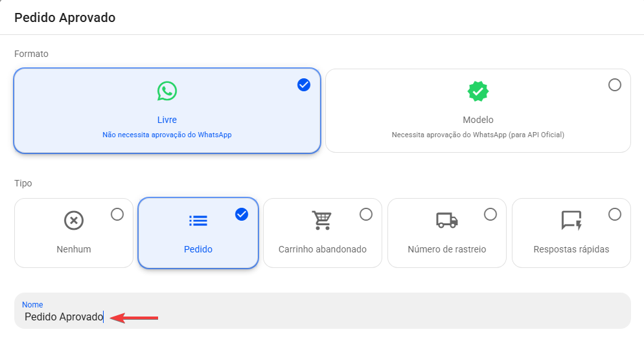Select the Nenhum radio button
The height and width of the screenshot is (345, 644).
(117, 214)
